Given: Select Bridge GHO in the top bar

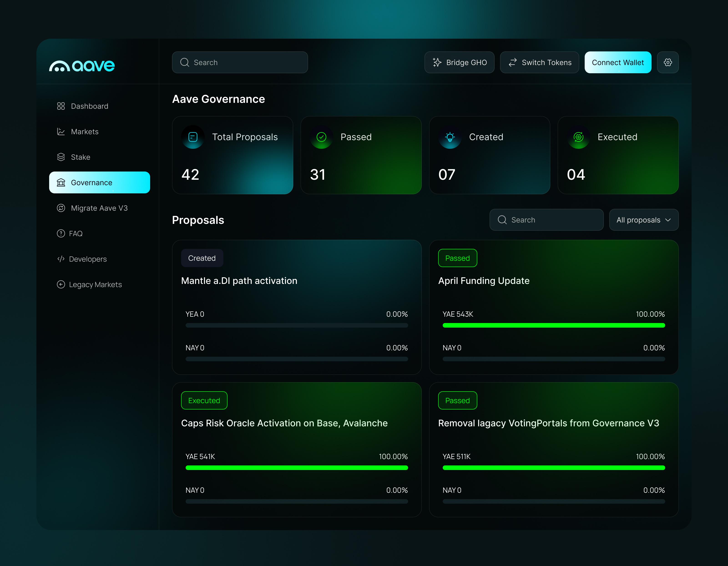Looking at the screenshot, I should coord(459,62).
